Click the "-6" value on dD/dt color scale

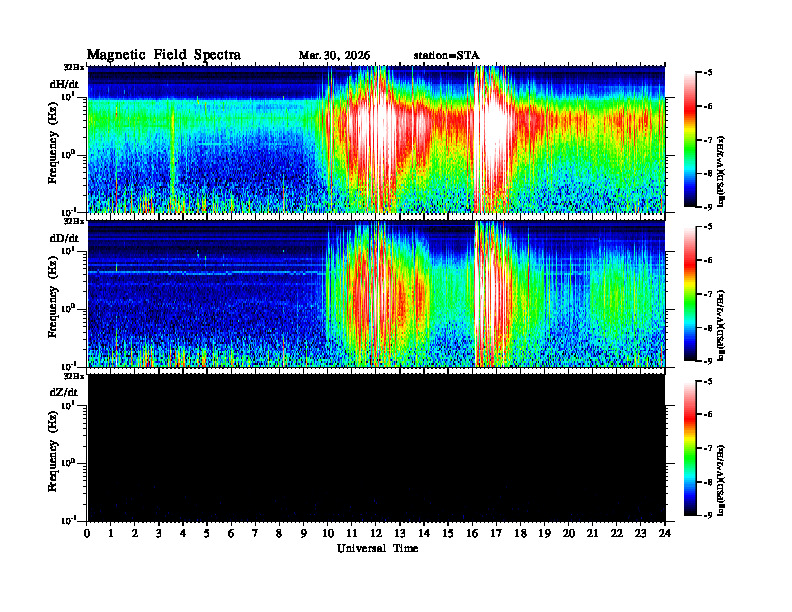click(x=708, y=260)
